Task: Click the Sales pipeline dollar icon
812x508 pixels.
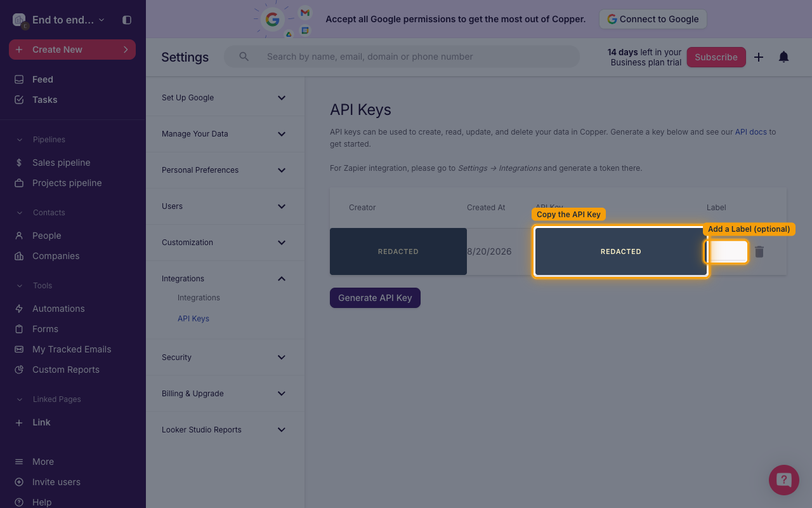Action: point(19,163)
